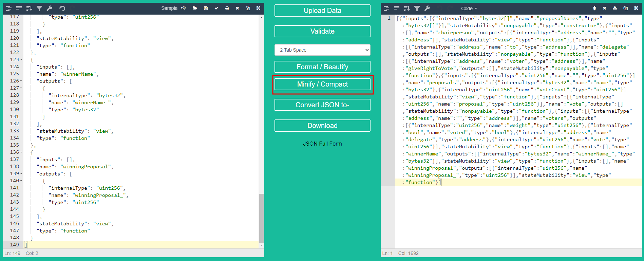This screenshot has width=644, height=261.
Task: Collapse the fold at line 140
Action: tap(21, 181)
